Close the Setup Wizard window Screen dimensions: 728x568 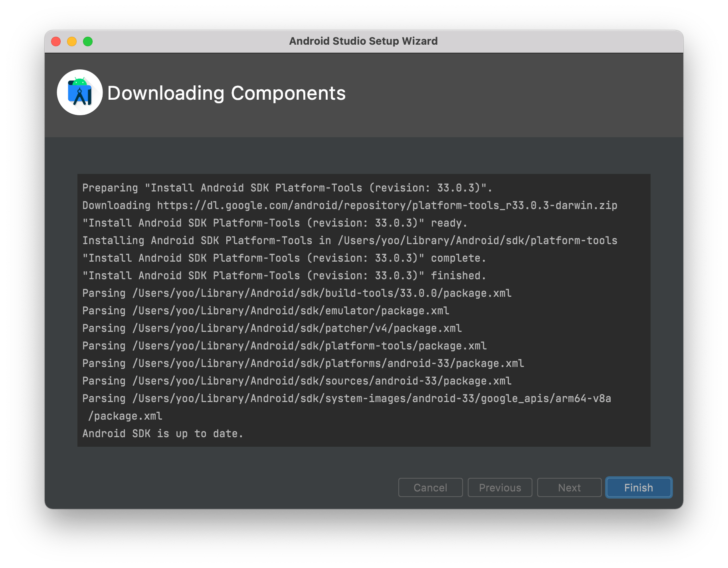point(56,41)
